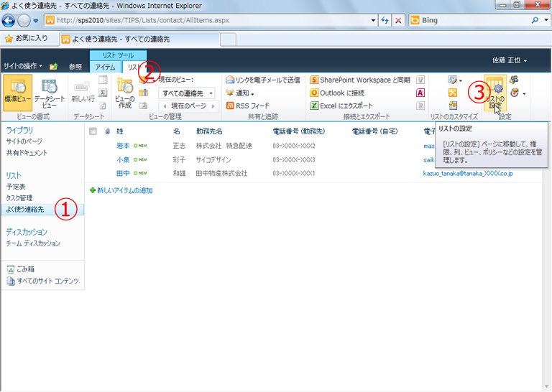This screenshot has height=392, width=552.
Task: Click the sum (Σ) icon in the データシート group
Action: pyautogui.click(x=103, y=93)
